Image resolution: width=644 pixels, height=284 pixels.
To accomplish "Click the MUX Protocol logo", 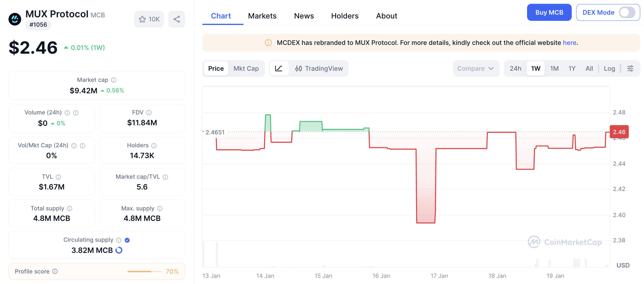I will 15,19.
